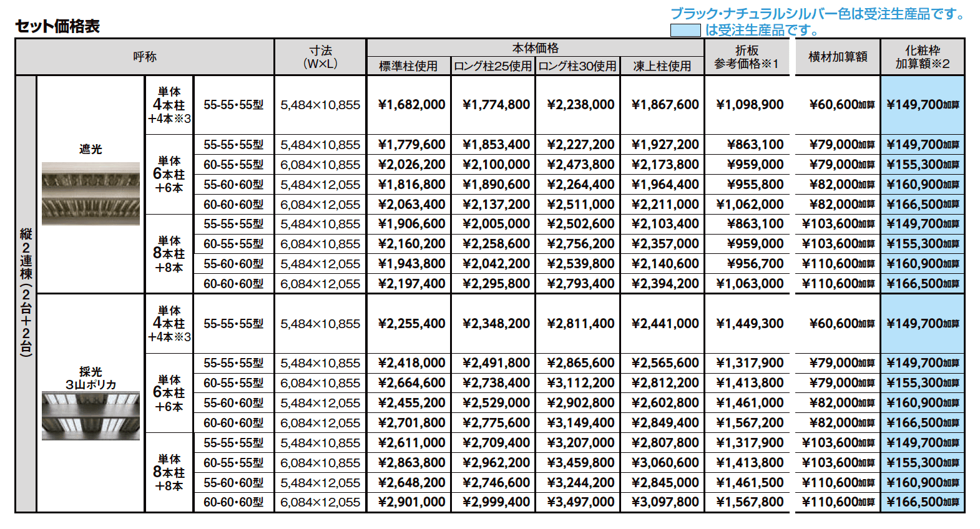Click the price ¥2,611,000

412,443
